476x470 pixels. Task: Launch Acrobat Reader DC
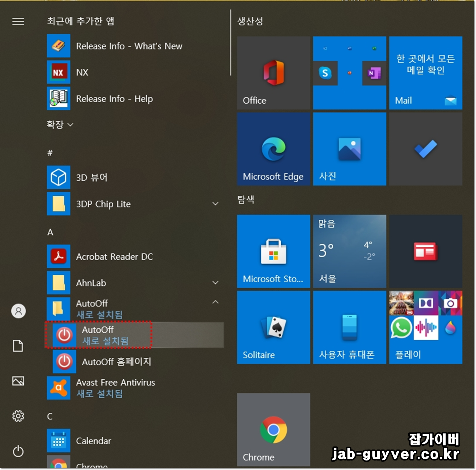135,256
